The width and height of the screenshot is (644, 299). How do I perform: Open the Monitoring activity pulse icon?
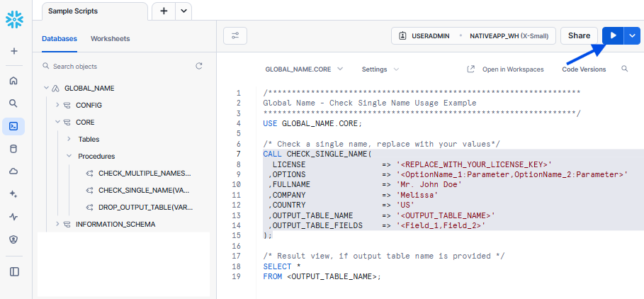[x=13, y=217]
